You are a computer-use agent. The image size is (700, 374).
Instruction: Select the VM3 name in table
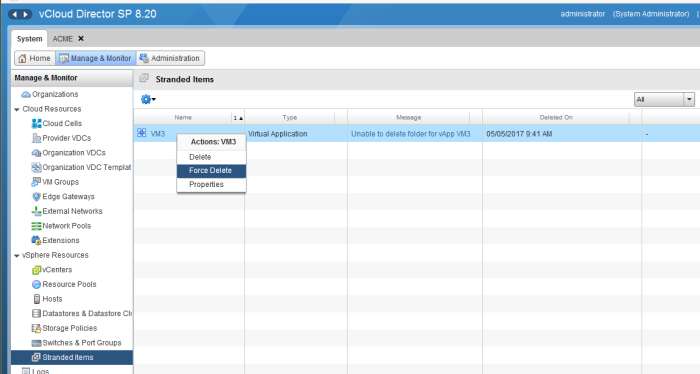click(158, 134)
